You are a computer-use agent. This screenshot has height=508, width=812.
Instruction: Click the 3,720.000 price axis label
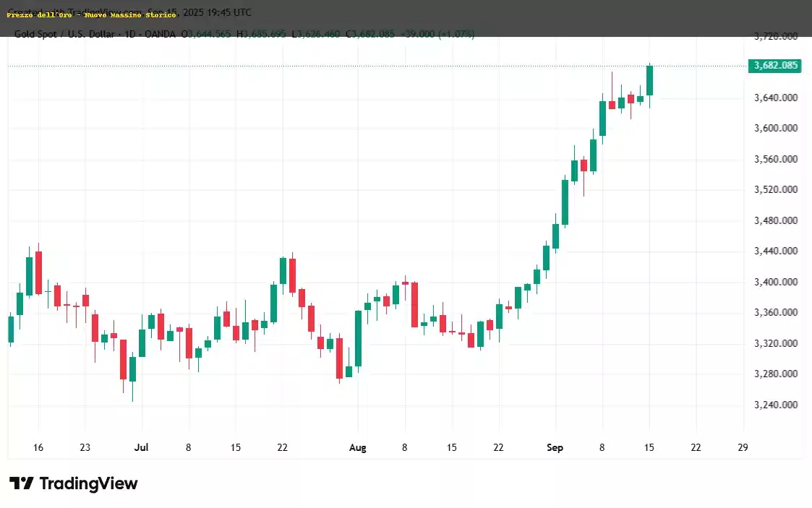[775, 36]
